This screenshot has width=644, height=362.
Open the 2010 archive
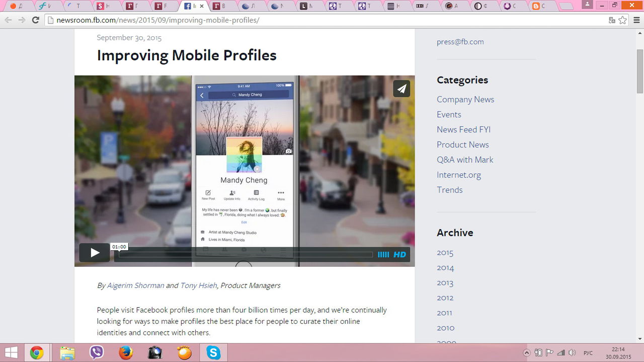point(446,328)
